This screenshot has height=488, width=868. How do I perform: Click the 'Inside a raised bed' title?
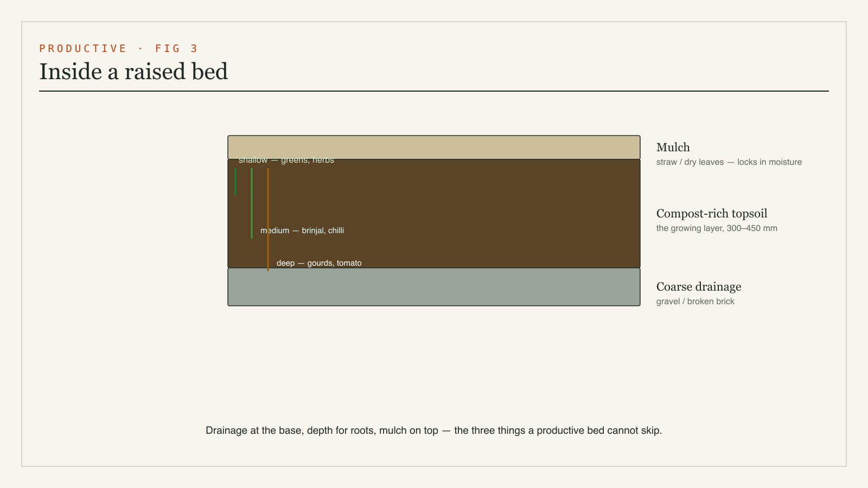pyautogui.click(x=133, y=72)
